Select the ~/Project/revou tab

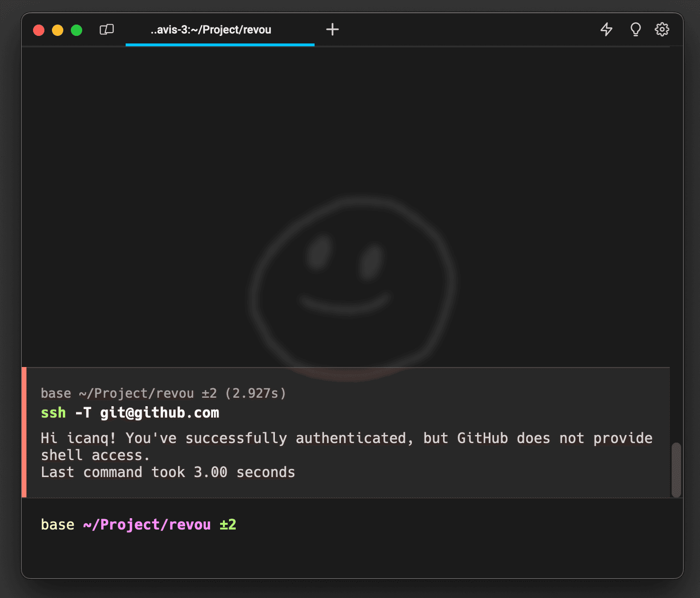coord(220,30)
